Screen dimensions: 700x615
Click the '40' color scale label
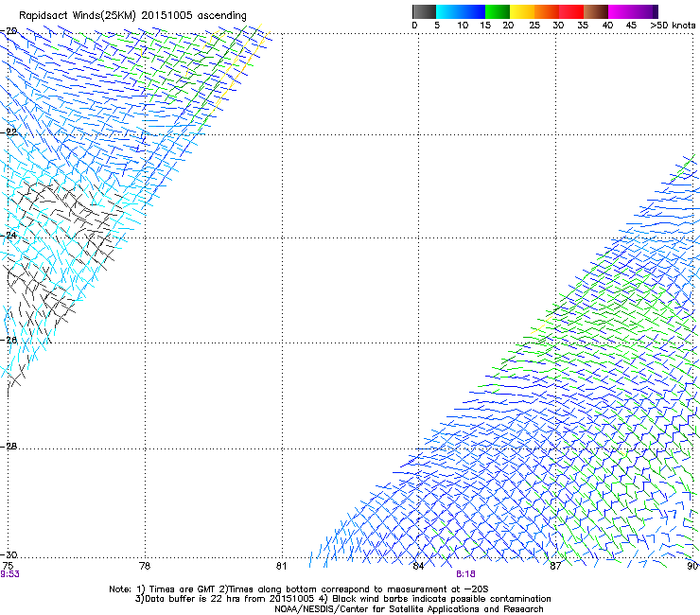(x=607, y=26)
